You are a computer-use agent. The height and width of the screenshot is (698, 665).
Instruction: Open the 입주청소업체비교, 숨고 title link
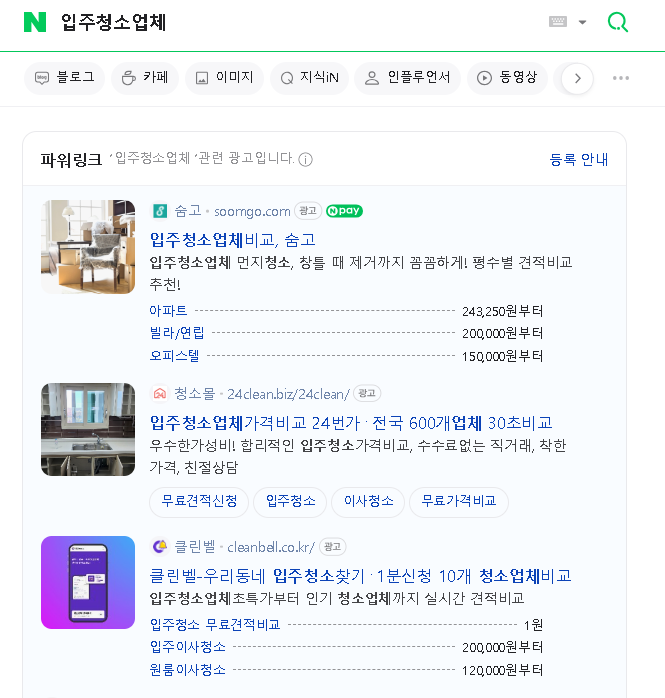click(233, 240)
